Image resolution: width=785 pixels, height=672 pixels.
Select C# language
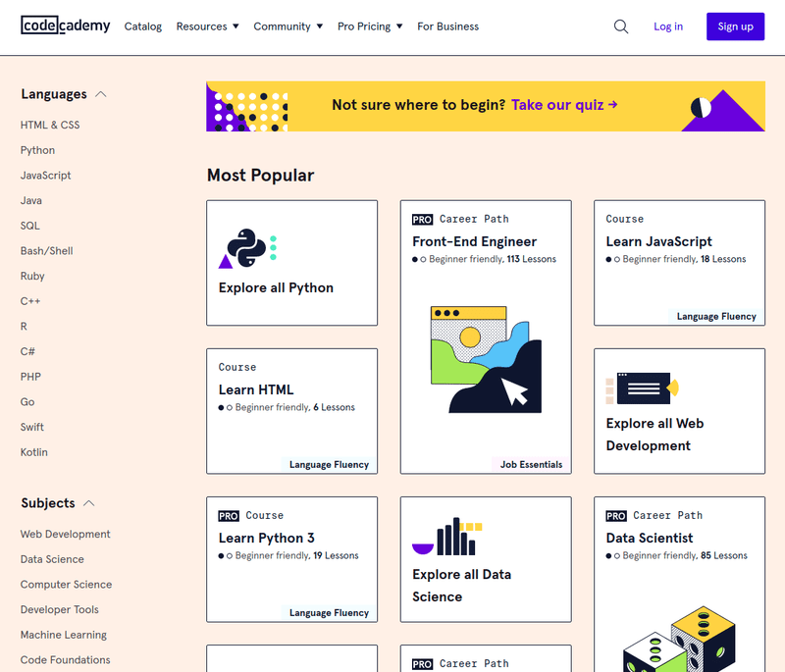pos(27,352)
